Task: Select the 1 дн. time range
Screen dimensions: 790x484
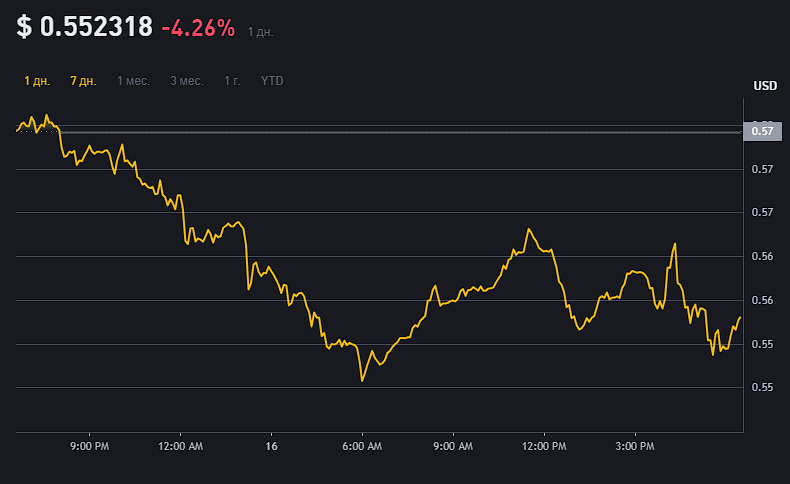Action: pos(37,81)
